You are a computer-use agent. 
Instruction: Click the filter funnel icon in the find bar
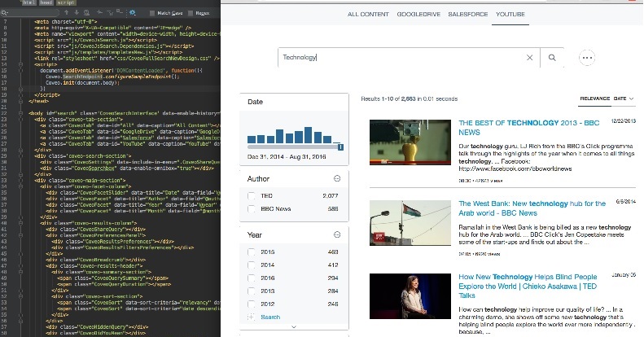[110, 13]
